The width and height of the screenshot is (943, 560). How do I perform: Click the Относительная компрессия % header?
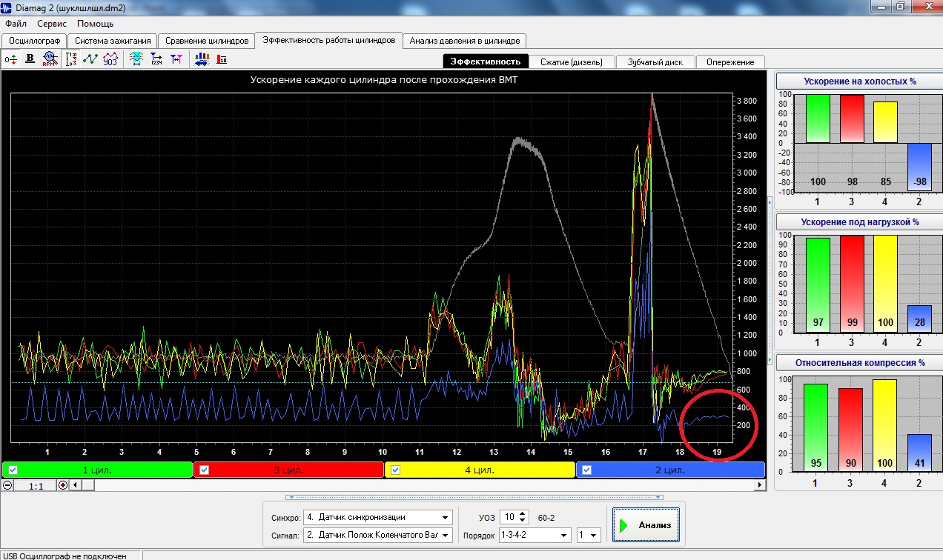pos(860,363)
